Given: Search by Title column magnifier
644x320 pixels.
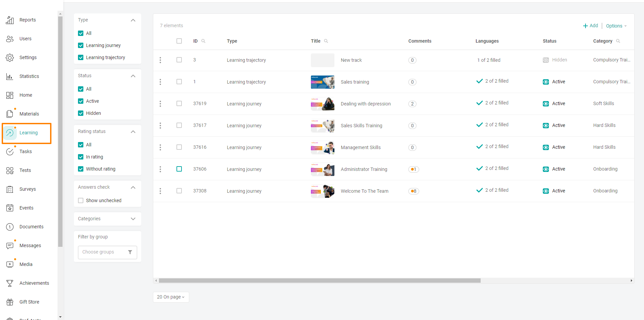Looking at the screenshot, I should 326,41.
